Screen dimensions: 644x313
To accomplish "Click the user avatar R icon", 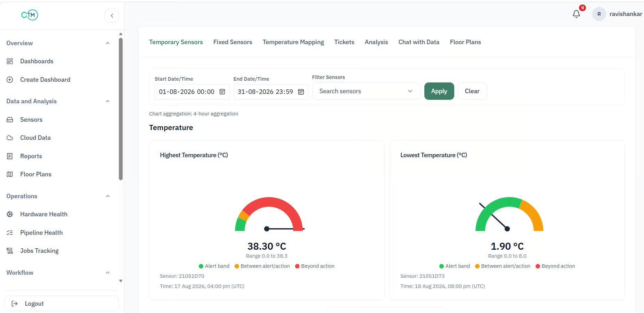I will pyautogui.click(x=599, y=14).
